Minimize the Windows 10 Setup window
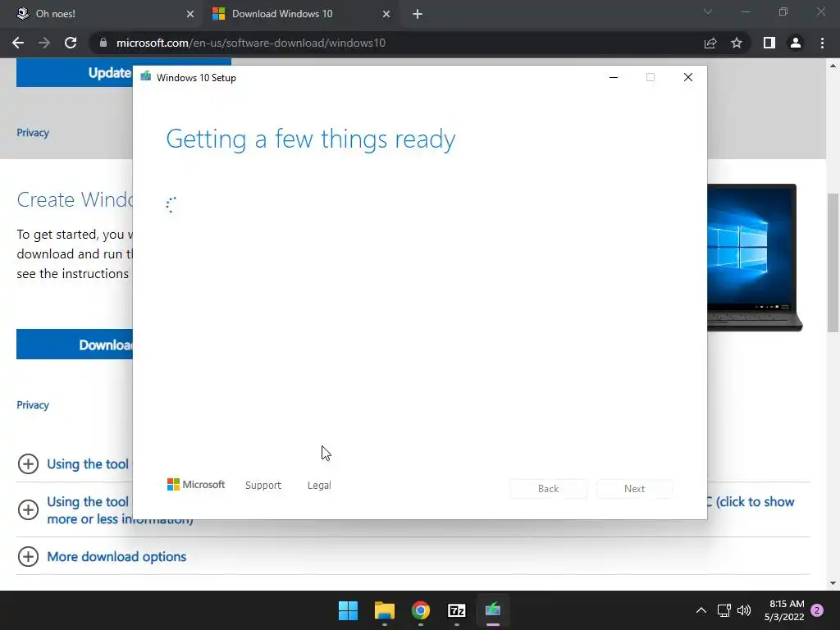840x630 pixels. 614,77
